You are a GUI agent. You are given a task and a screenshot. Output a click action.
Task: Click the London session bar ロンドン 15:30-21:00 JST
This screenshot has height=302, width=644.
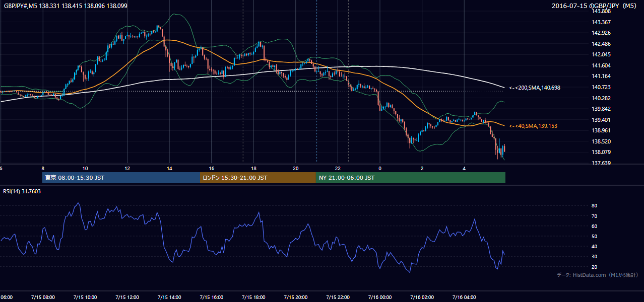258,178
